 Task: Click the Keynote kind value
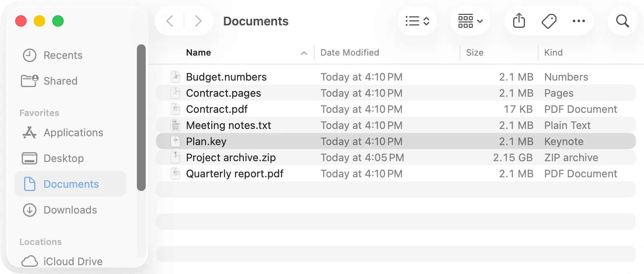pos(564,141)
